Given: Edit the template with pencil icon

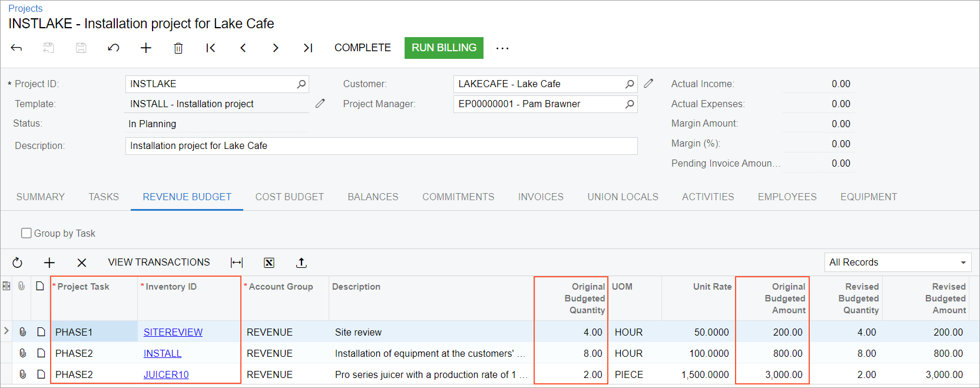Looking at the screenshot, I should 320,104.
